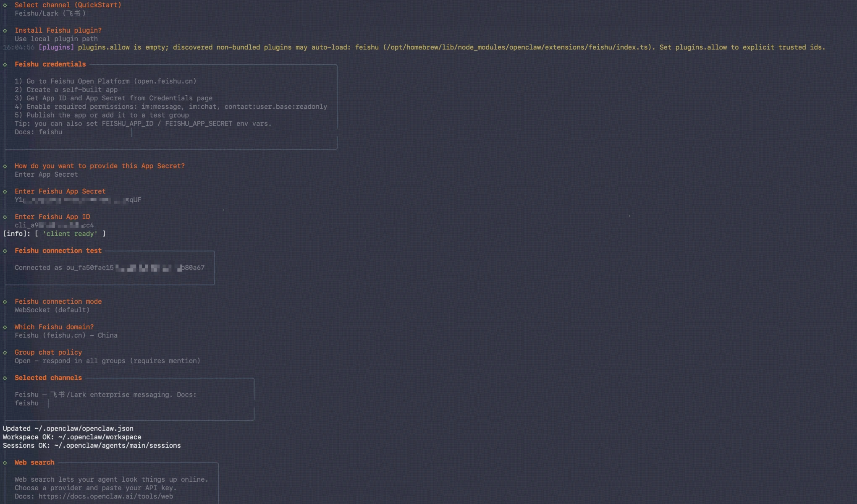Click Open - respond in all groups answer
This screenshot has height=504, width=857.
(x=107, y=361)
